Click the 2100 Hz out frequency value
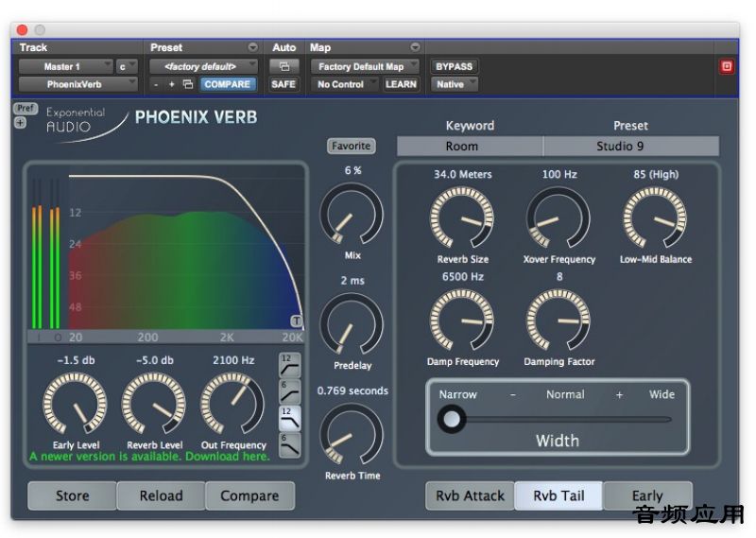This screenshot has height=538, width=756. (233, 360)
